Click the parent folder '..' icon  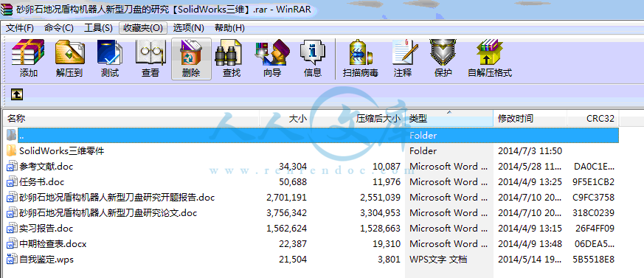tap(12, 135)
